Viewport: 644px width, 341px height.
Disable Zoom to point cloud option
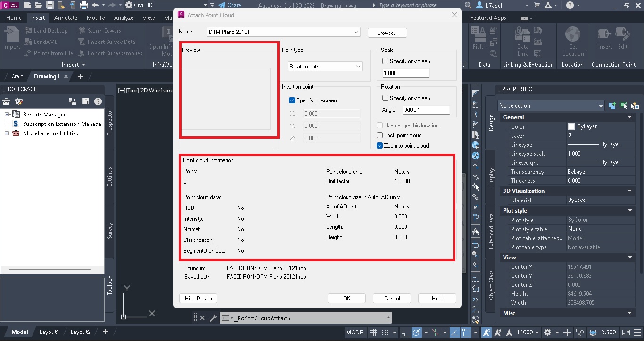(x=379, y=146)
